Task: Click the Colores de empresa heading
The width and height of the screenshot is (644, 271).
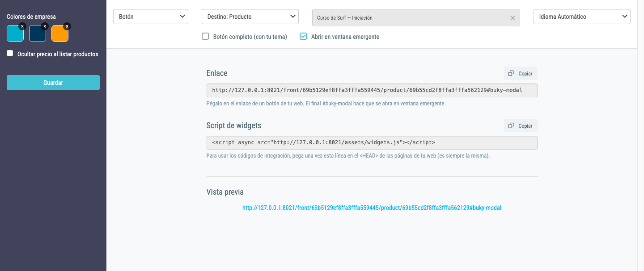Action: [31, 17]
